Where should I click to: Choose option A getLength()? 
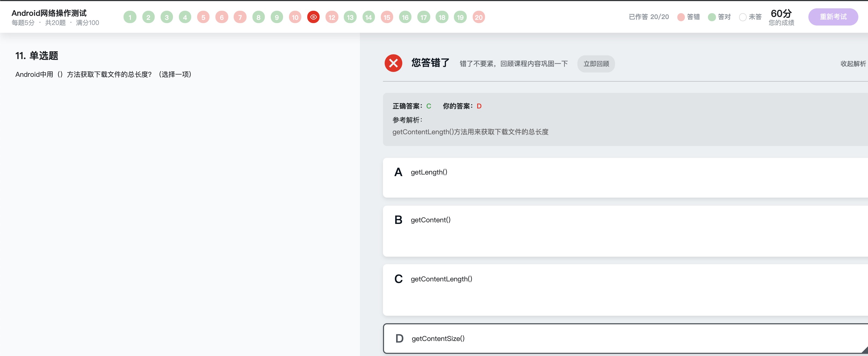pyautogui.click(x=625, y=177)
